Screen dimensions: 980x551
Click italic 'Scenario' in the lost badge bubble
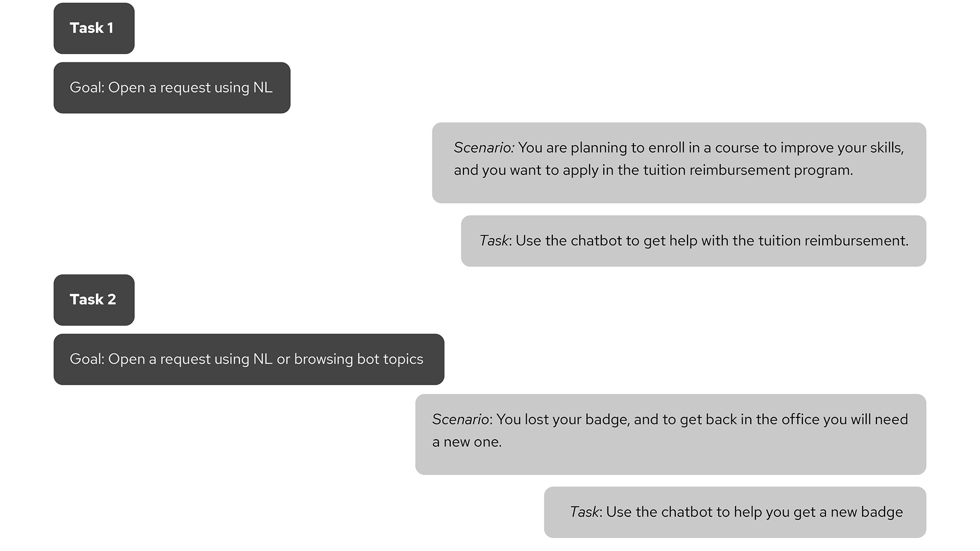(461, 419)
